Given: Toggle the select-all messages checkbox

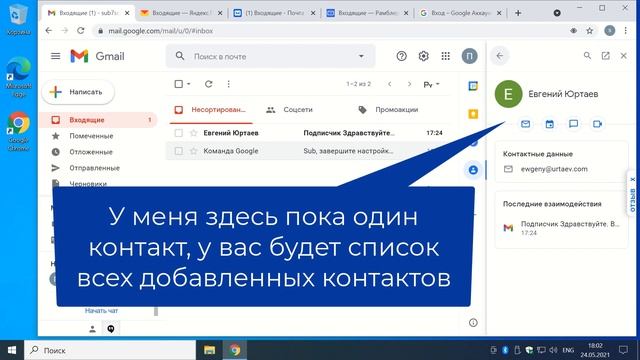Looking at the screenshot, I should pos(178,84).
